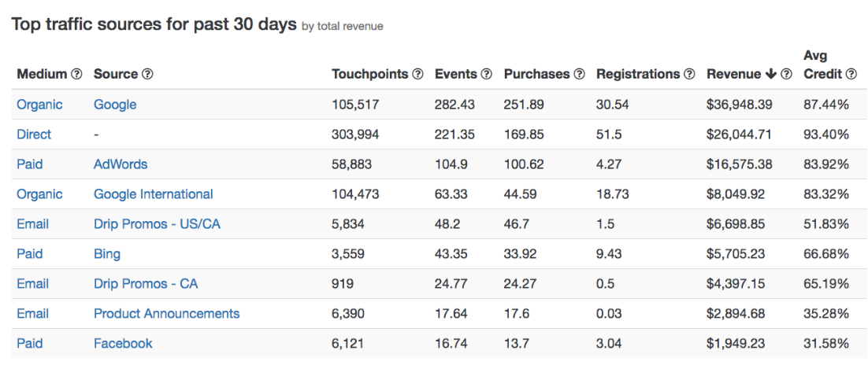Click the Events column help icon
The height and width of the screenshot is (365, 868).
(x=487, y=74)
